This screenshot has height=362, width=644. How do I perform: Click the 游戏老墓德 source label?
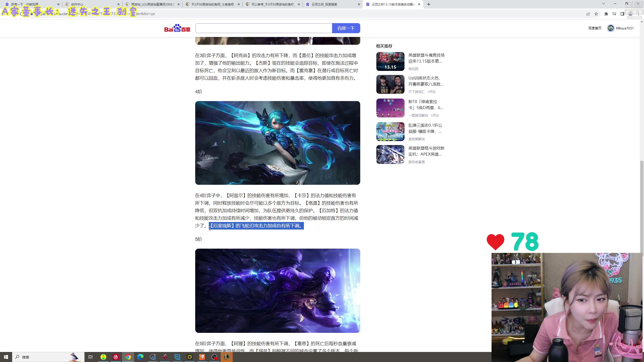(x=416, y=162)
